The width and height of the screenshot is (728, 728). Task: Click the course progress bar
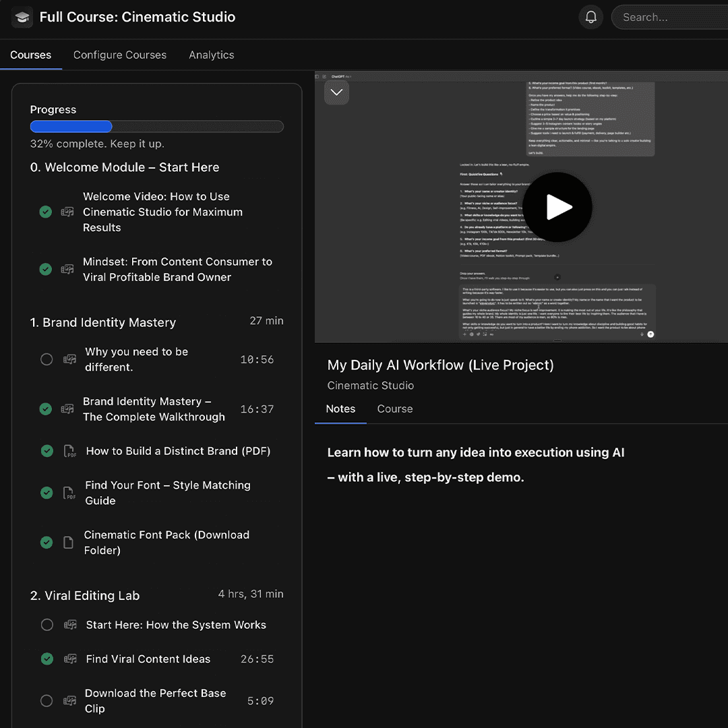156,126
